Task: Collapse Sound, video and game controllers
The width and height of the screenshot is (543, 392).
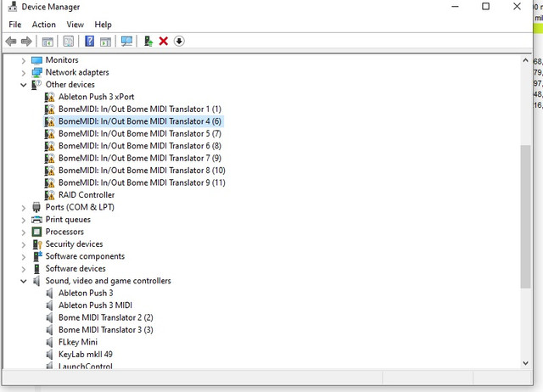Action: point(23,281)
